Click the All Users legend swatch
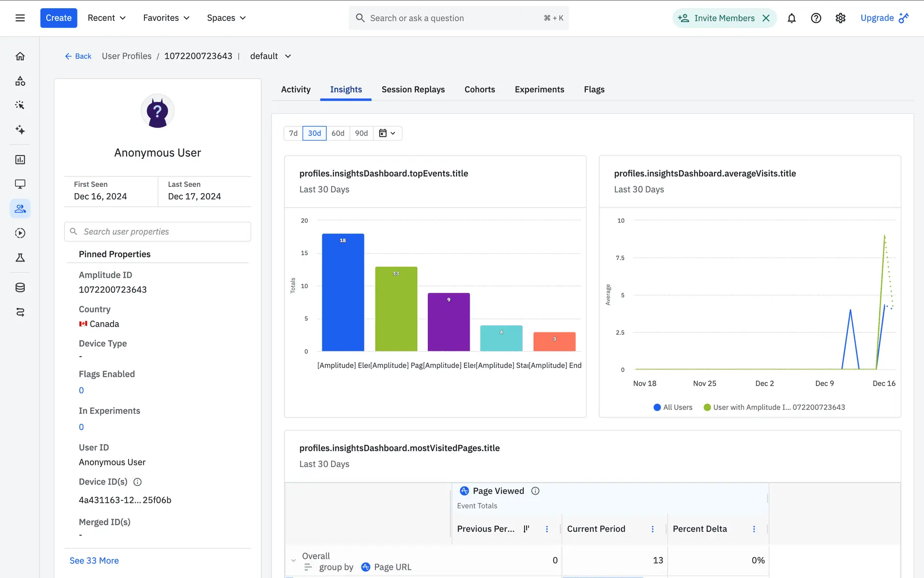Viewport: 924px width, 578px height. pyautogui.click(x=657, y=407)
